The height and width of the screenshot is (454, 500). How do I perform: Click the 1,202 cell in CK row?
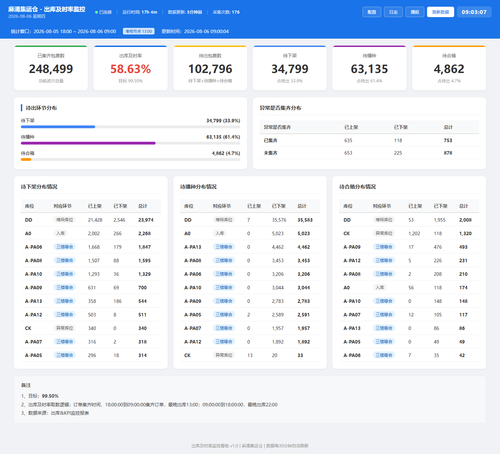point(414,233)
